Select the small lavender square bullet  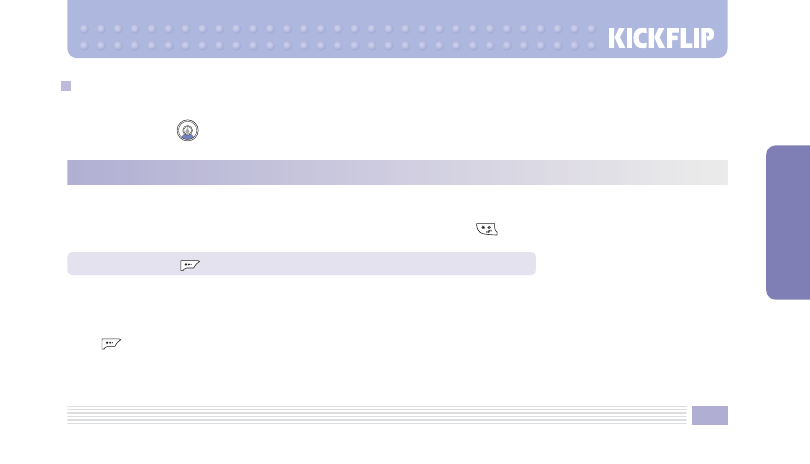pos(66,86)
